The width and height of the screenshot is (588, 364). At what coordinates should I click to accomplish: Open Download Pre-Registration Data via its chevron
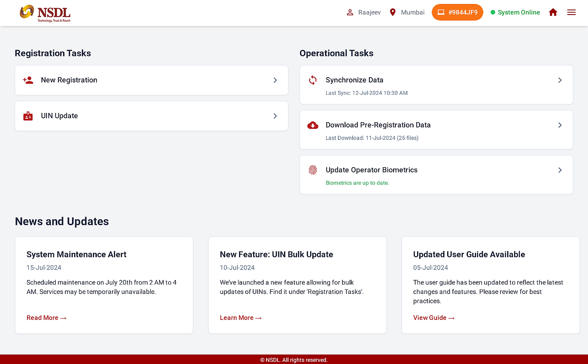(x=560, y=125)
